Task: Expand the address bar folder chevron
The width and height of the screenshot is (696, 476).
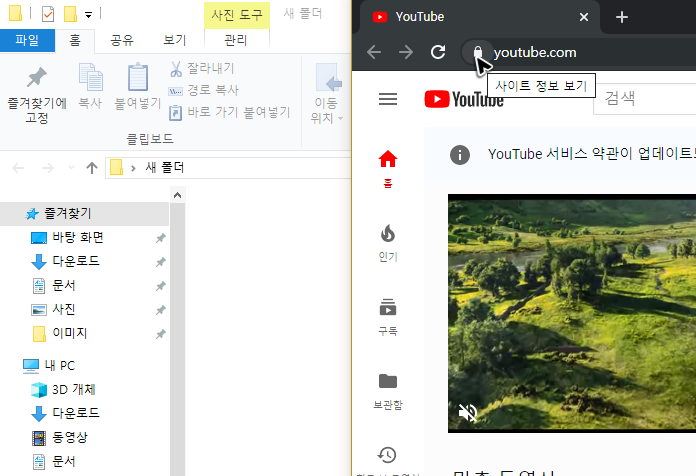Action: (x=133, y=168)
